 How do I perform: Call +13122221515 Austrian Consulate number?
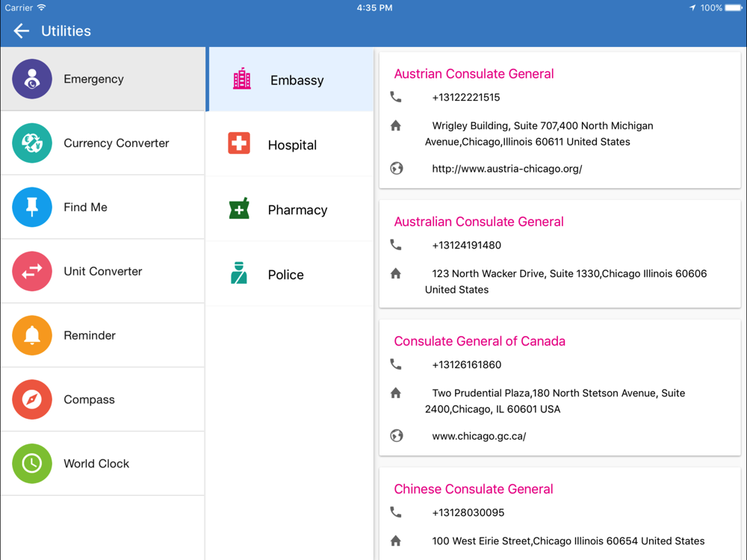click(466, 97)
